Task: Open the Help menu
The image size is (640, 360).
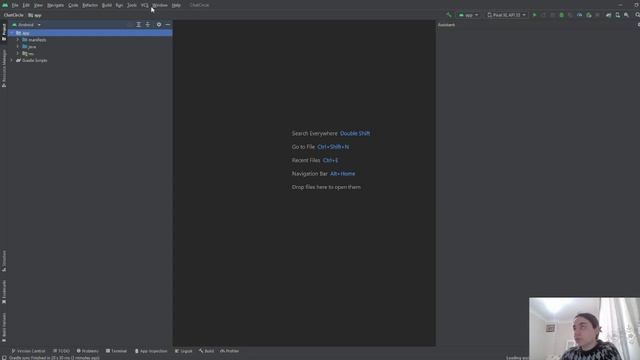Action: (x=176, y=5)
